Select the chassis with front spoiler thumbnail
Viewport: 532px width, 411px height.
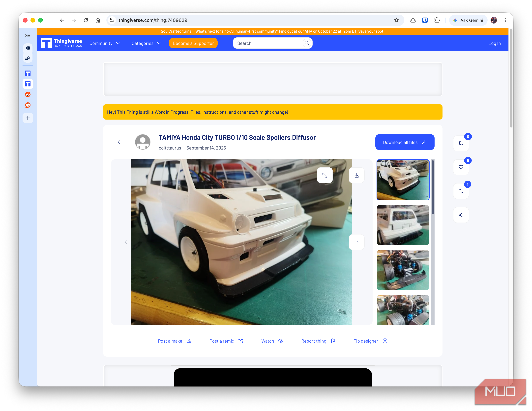[403, 270]
